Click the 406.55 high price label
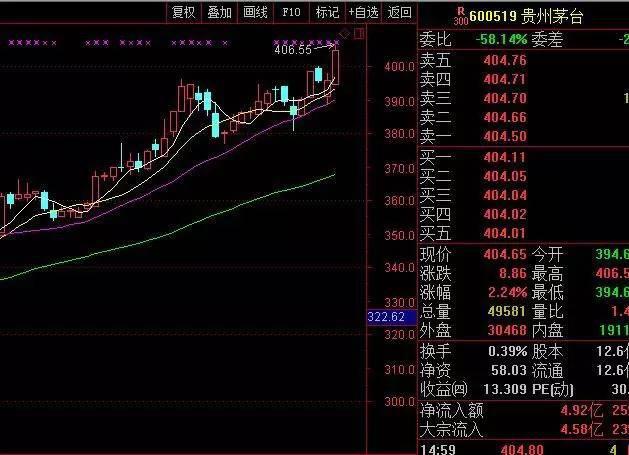Viewport: 629px width, 455px height. pyautogui.click(x=293, y=50)
